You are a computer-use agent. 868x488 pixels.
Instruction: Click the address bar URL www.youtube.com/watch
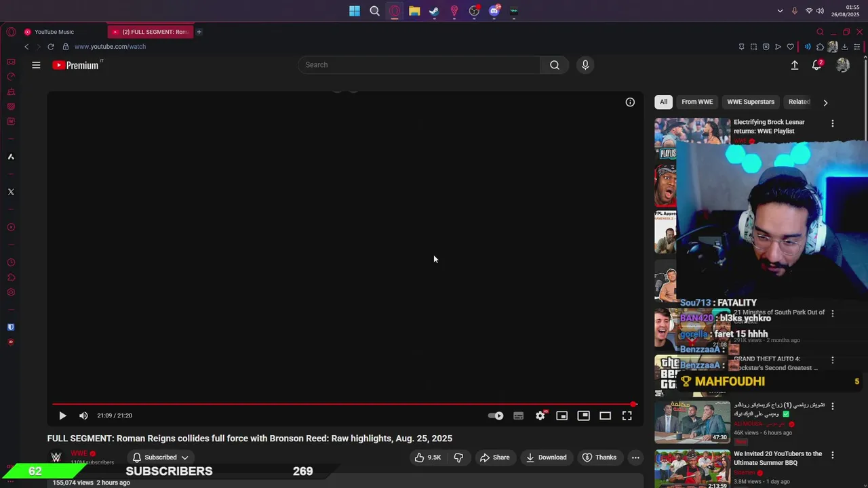(110, 47)
